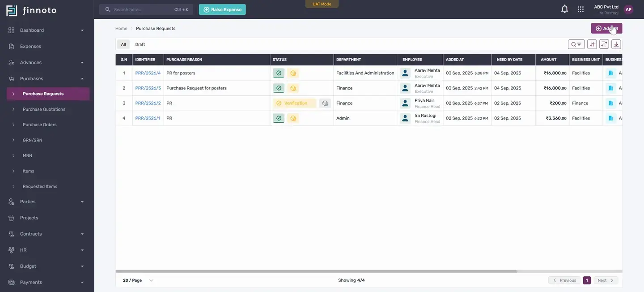Screen dimensions: 644x292
Task: Switch to the All tab
Action: 123,44
